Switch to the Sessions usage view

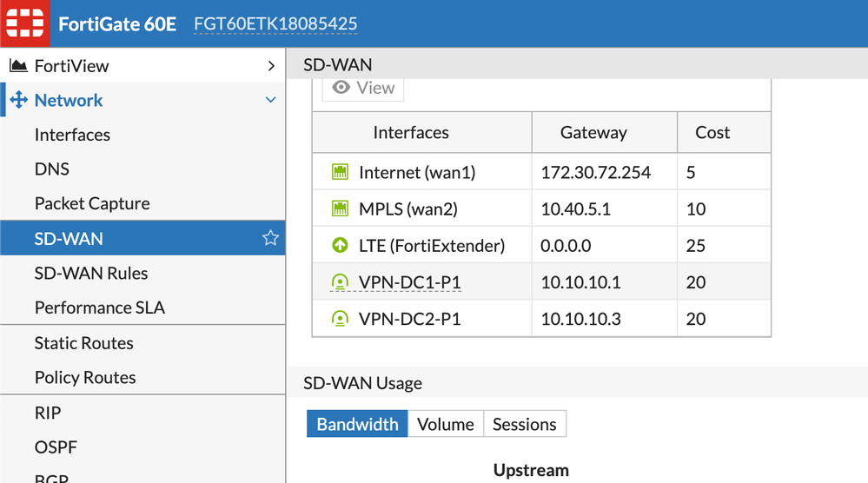point(524,425)
